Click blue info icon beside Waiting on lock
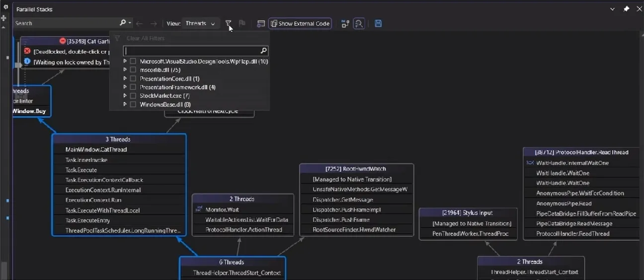This screenshot has height=280, width=644. click(x=27, y=62)
